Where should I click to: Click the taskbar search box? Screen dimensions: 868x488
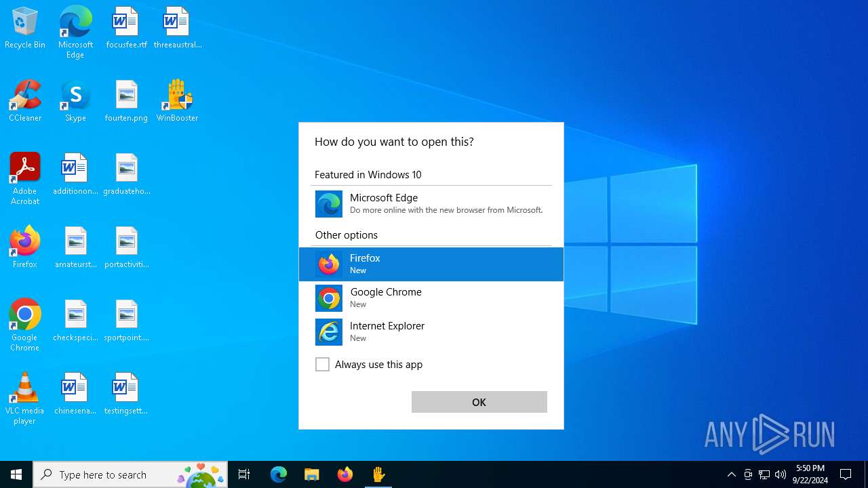coord(130,474)
